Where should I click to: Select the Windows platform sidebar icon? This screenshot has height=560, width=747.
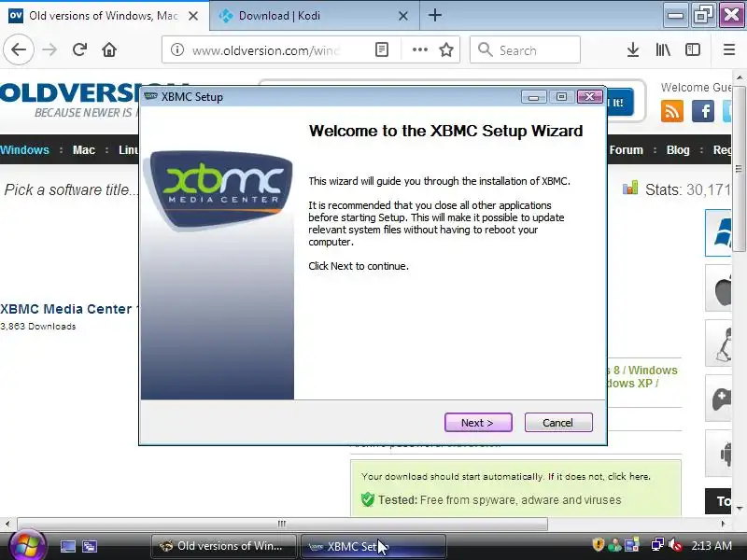(x=719, y=232)
